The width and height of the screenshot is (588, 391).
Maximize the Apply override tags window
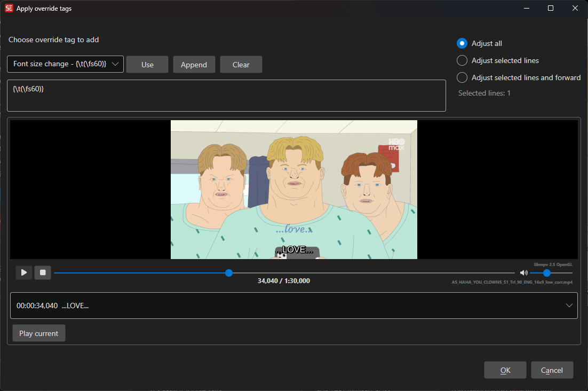coord(551,8)
